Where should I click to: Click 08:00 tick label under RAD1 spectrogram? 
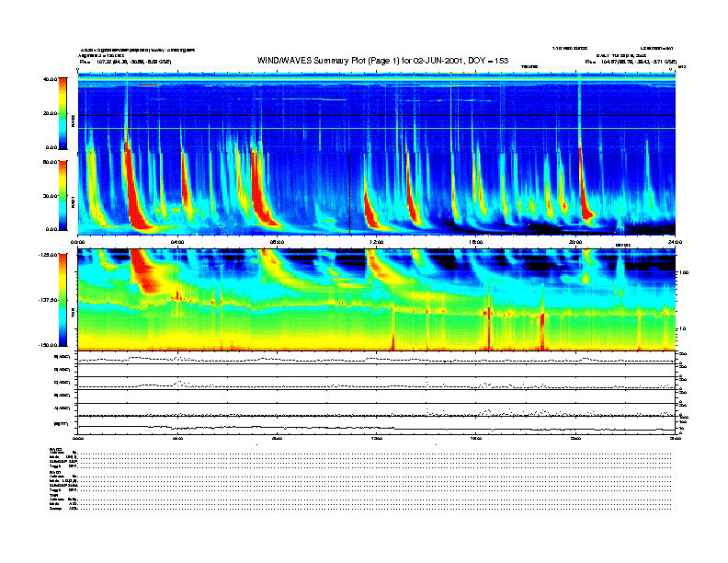277,242
